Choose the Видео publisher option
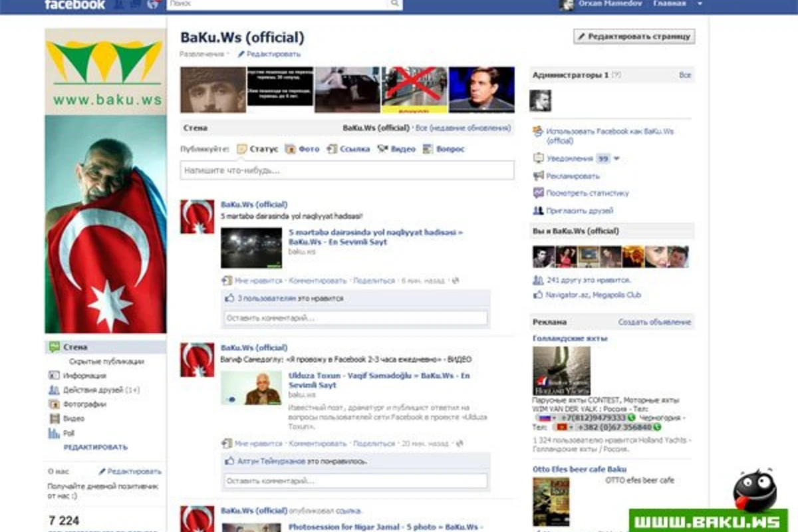 pyautogui.click(x=396, y=149)
